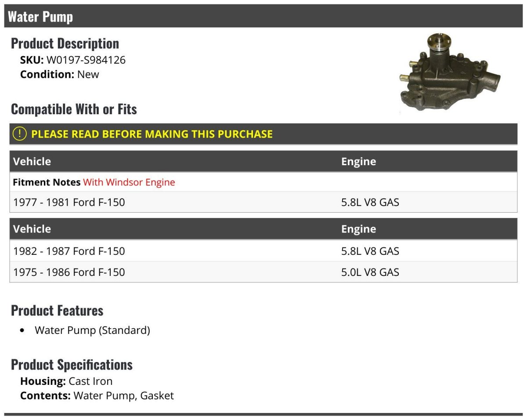Click the SKU W0197-S984126 text
Viewport: 527px width, 420px height.
click(x=73, y=60)
